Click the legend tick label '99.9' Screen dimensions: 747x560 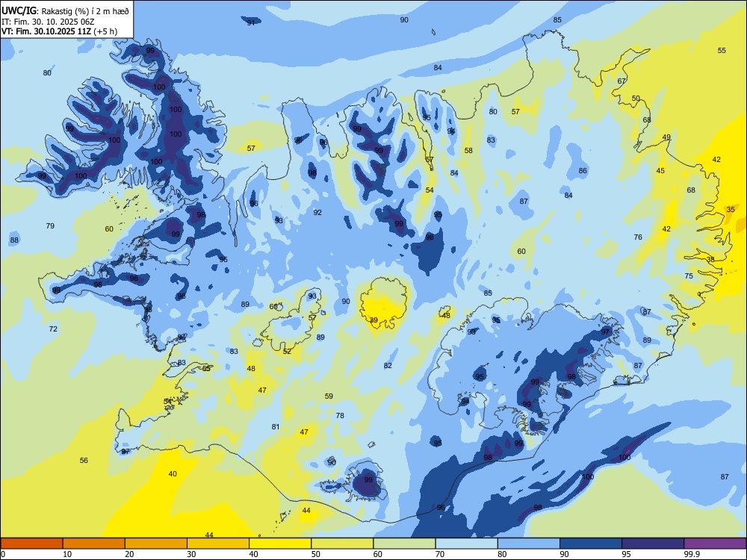coord(692,554)
